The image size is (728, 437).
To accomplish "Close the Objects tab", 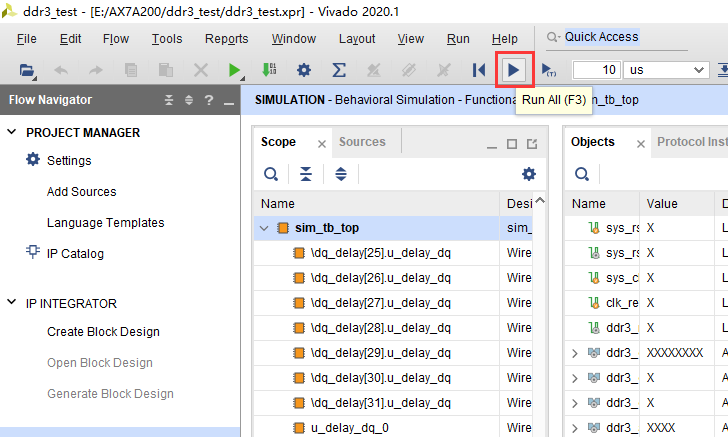I will click(x=641, y=144).
